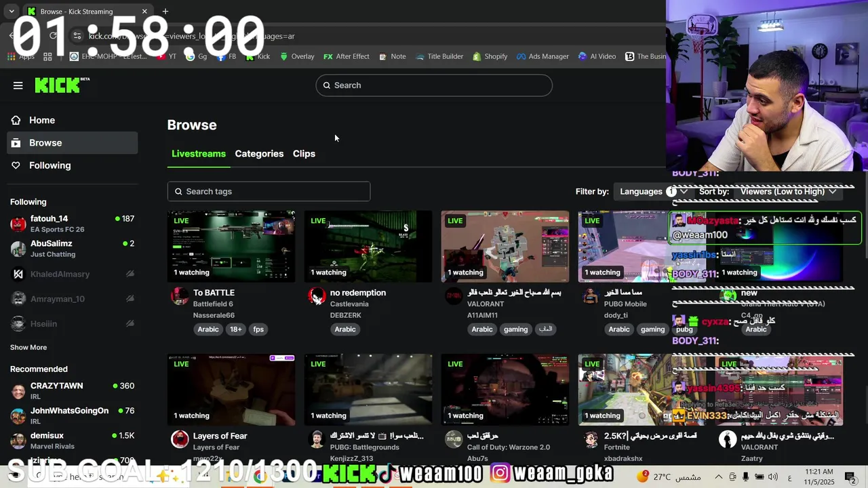This screenshot has width=868, height=488.
Task: Click AbuSalimz channel avatar
Action: pos(18,249)
